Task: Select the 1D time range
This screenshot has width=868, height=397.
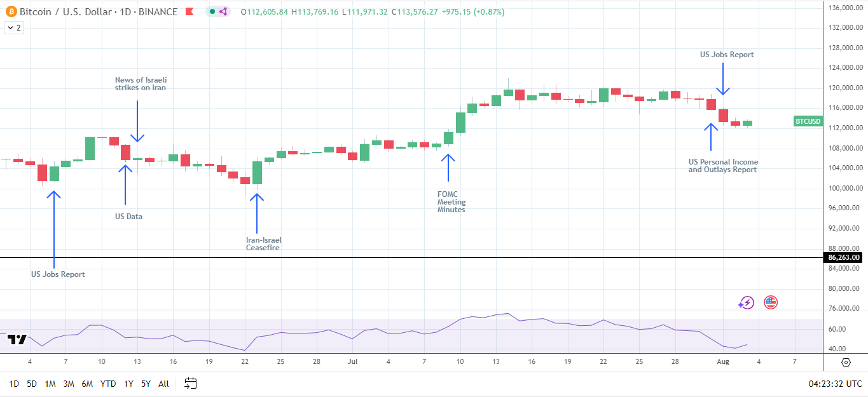Action: 14,384
